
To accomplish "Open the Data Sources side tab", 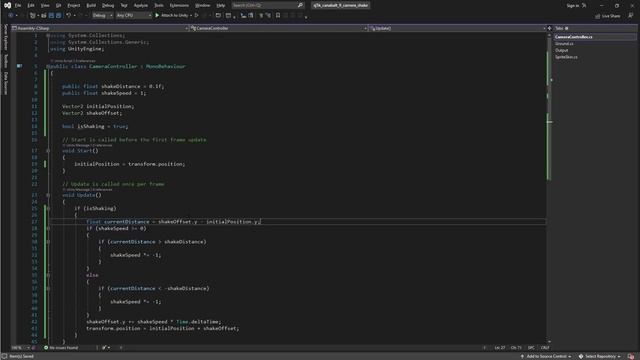I will point(5,83).
